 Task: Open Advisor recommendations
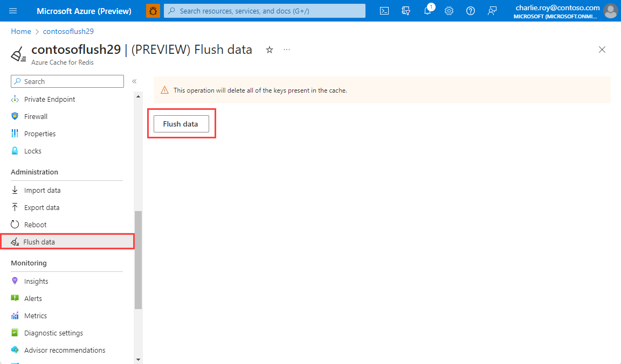[65, 349]
